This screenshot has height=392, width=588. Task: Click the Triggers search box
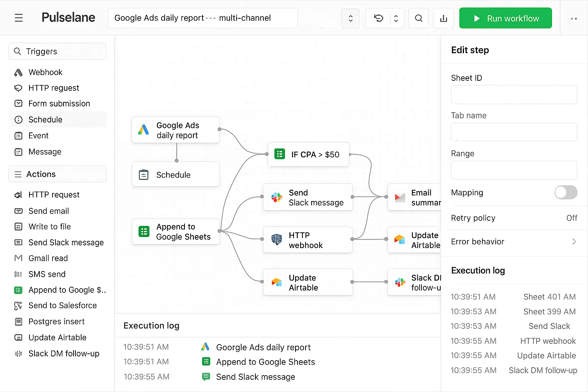coord(57,51)
